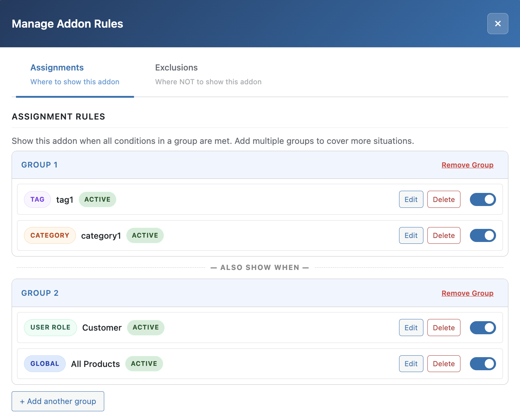The height and width of the screenshot is (420, 520).
Task: Click the GROUP 2 header label
Action: 40,293
